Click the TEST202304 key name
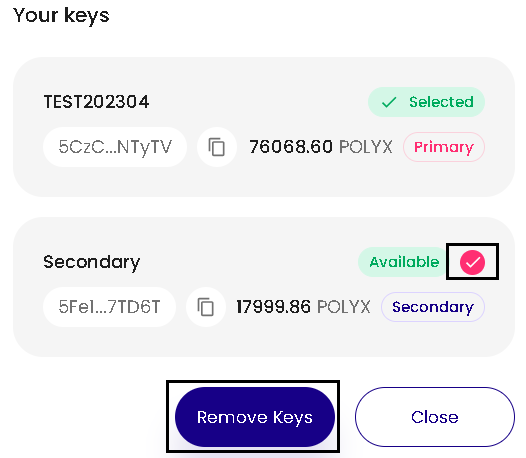 tap(96, 102)
